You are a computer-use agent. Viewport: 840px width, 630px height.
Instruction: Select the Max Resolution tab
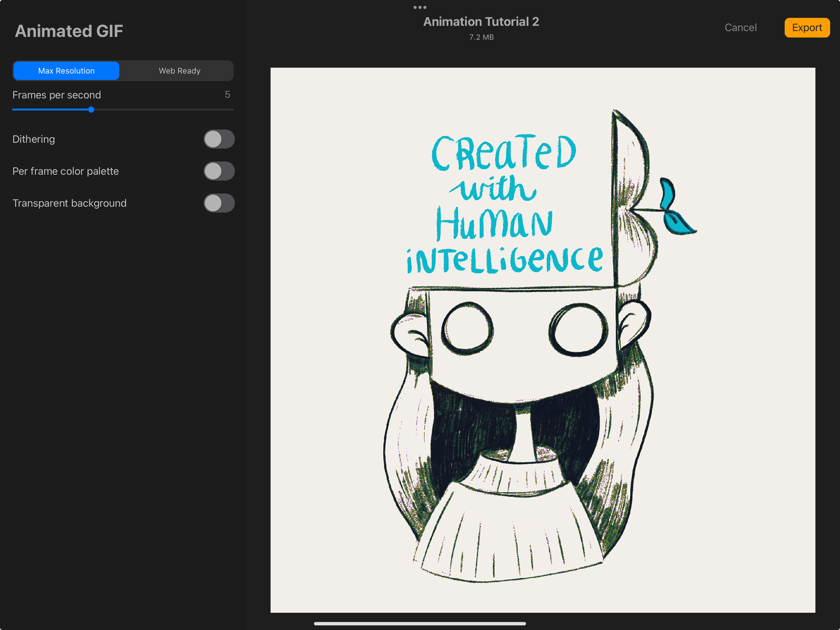[66, 71]
